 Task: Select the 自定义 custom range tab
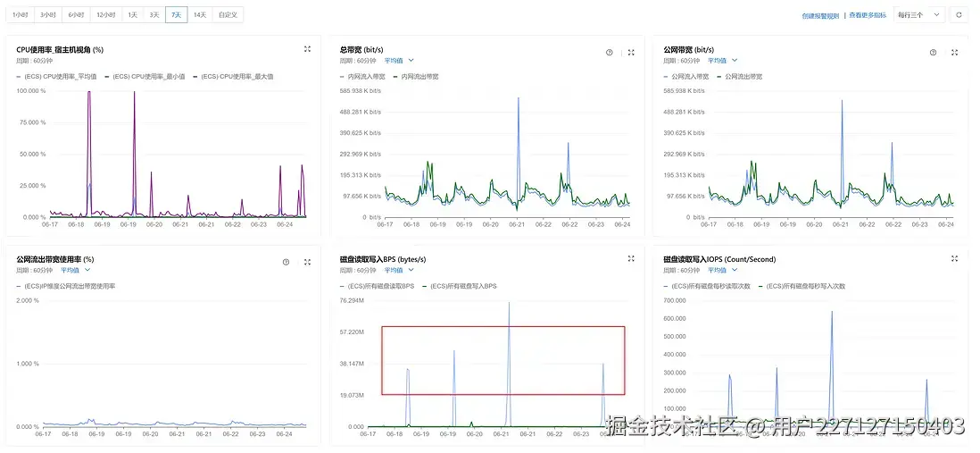228,15
